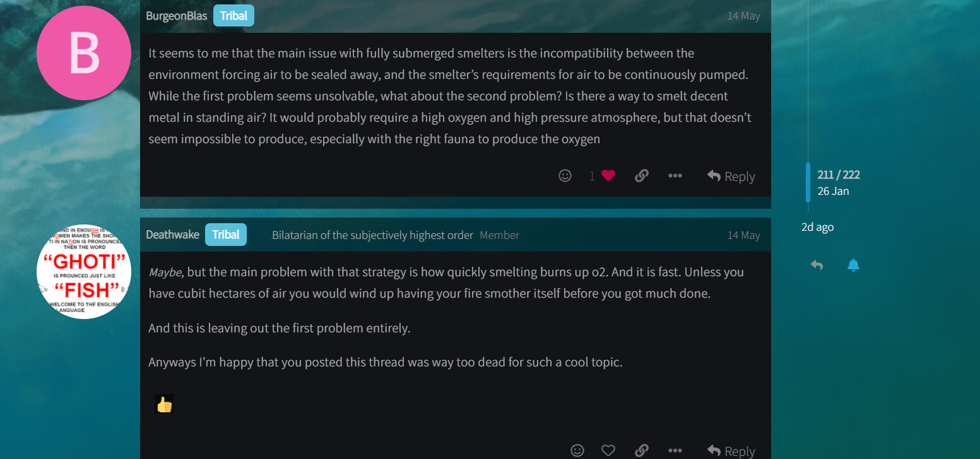Image resolution: width=980 pixels, height=459 pixels.
Task: Click the topic notification bell icon
Action: click(x=853, y=265)
